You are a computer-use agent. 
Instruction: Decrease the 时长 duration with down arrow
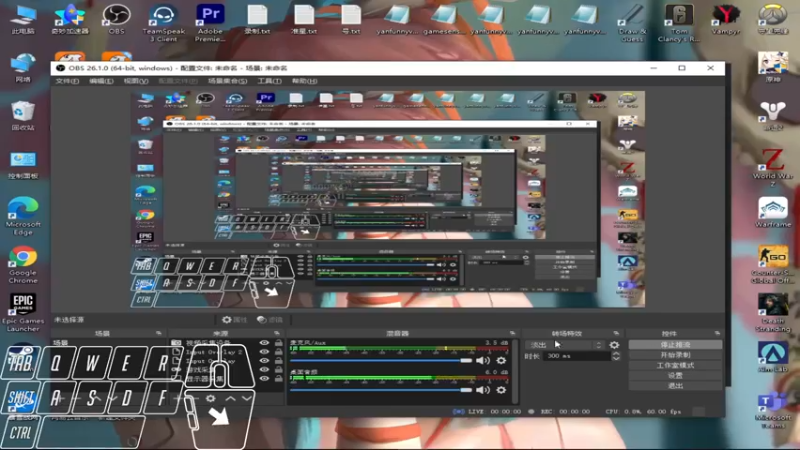(x=616, y=359)
